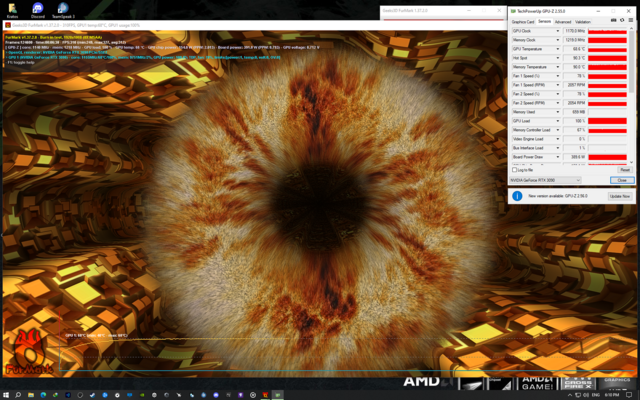Open the Memory Used sensor dropdown
The image size is (640, 400).
point(558,112)
